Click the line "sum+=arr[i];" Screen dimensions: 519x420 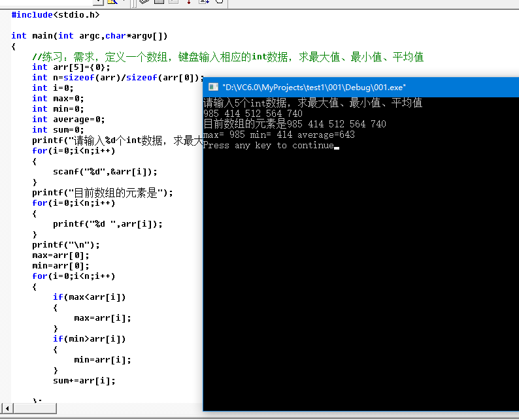point(84,381)
